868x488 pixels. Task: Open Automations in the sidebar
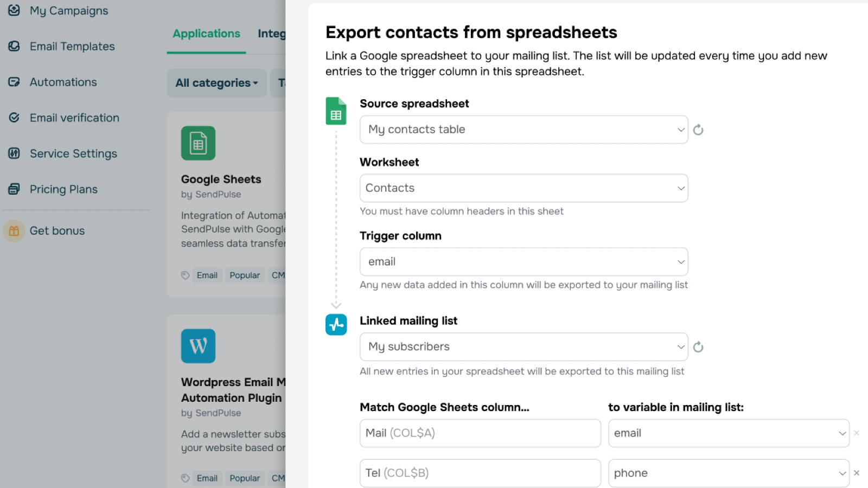point(63,82)
